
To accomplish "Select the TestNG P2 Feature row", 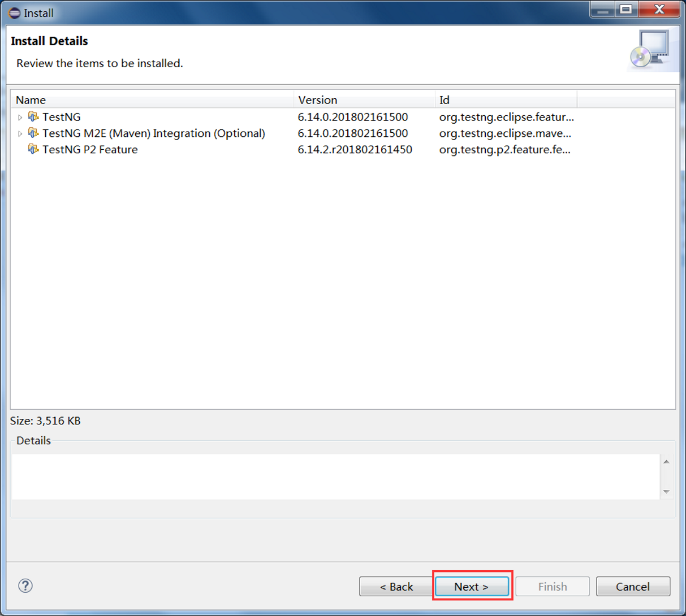I will pos(90,150).
